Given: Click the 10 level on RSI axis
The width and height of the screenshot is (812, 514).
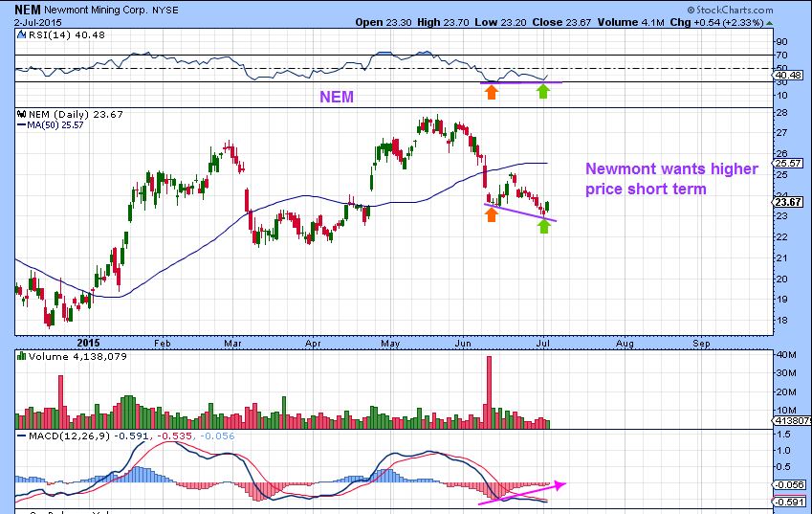Looking at the screenshot, I should [782, 96].
